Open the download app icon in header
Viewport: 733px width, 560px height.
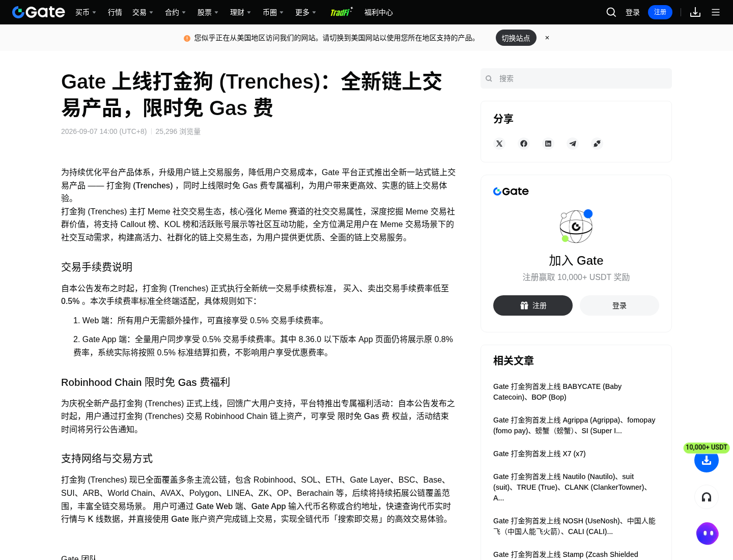click(x=695, y=12)
